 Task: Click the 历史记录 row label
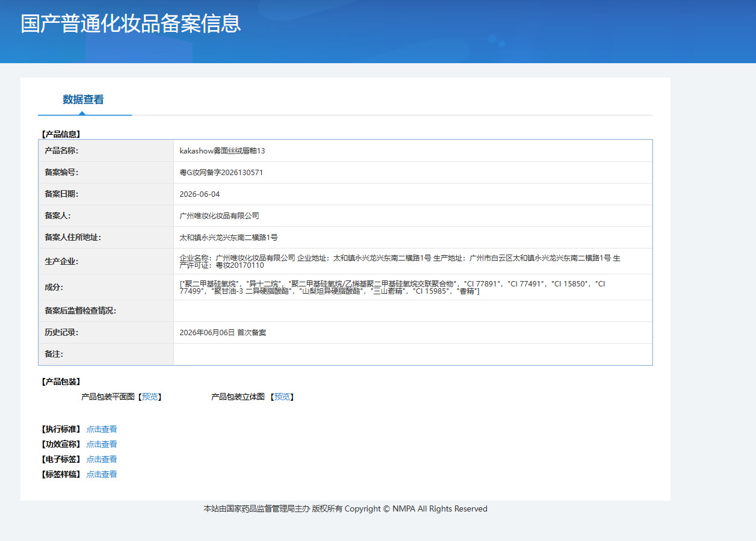(61, 333)
